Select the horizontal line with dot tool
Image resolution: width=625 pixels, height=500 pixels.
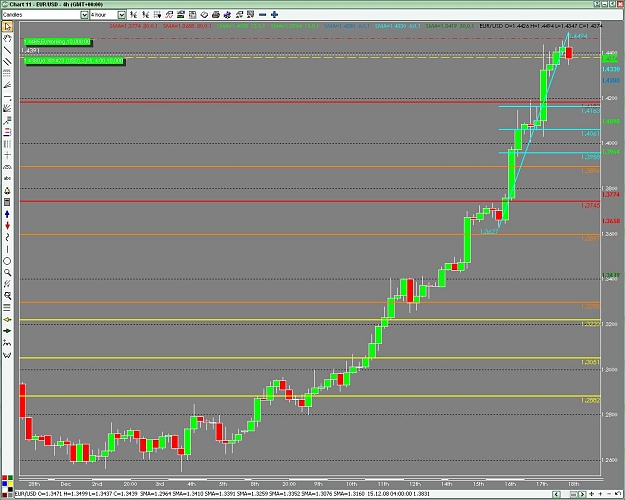pyautogui.click(x=7, y=97)
